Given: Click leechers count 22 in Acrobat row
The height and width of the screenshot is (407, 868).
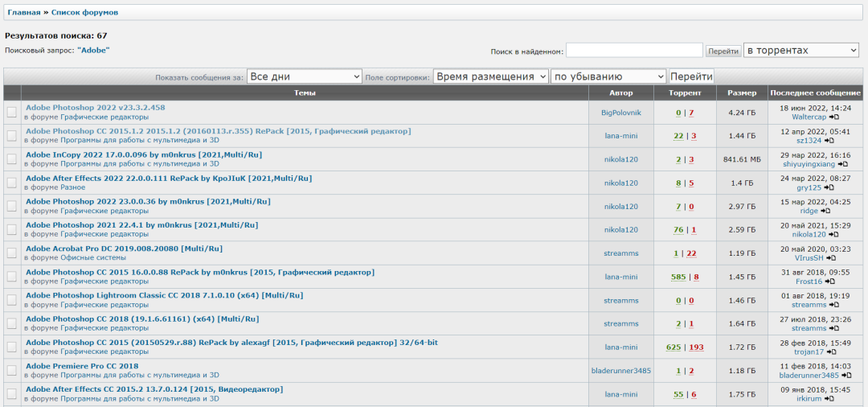Looking at the screenshot, I should click(691, 253).
